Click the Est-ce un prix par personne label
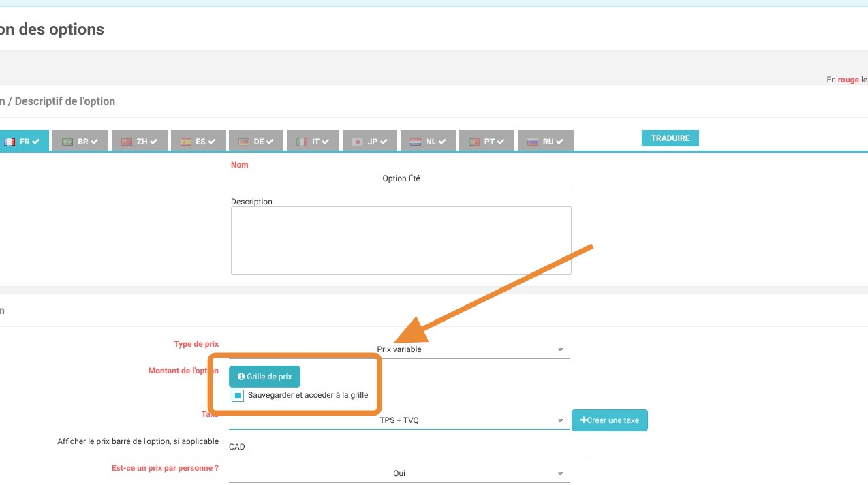This screenshot has width=868, height=485. pos(165,468)
